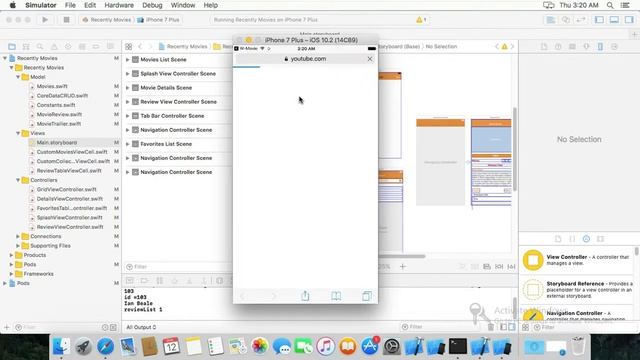Toggle the navigator panel visibility
The width and height of the screenshot is (640, 360).
click(x=599, y=20)
